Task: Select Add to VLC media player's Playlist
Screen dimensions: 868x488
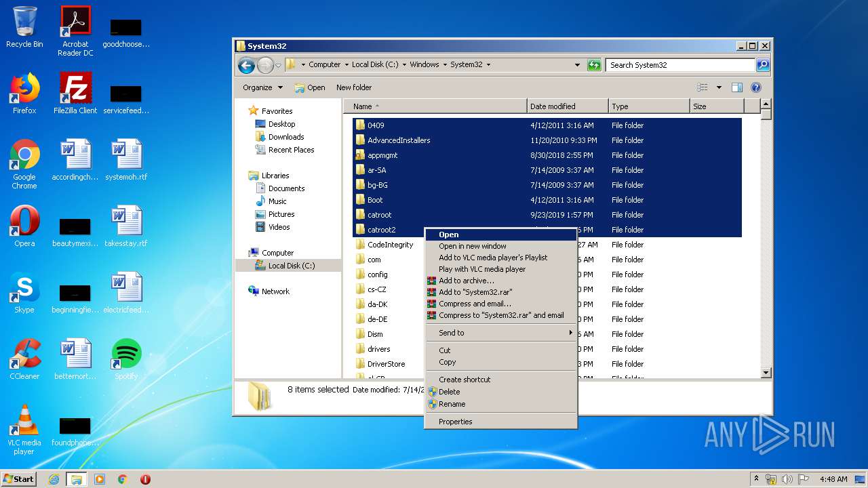Action: (500, 258)
